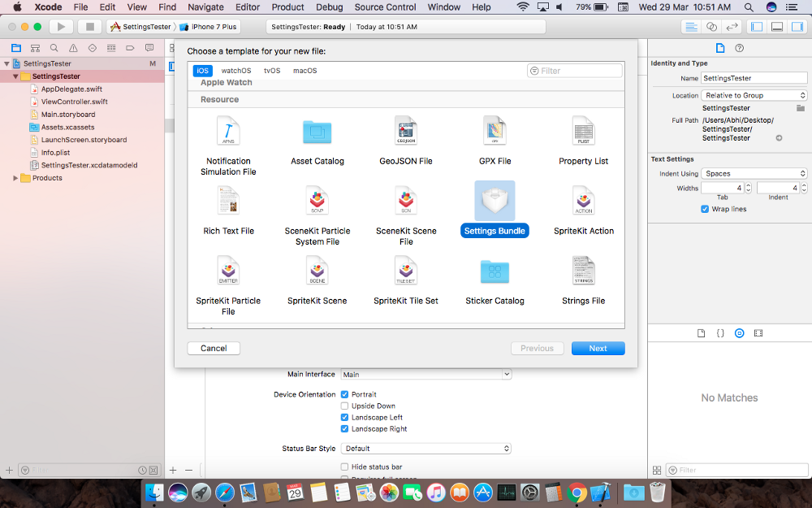Show the version editor

732,27
